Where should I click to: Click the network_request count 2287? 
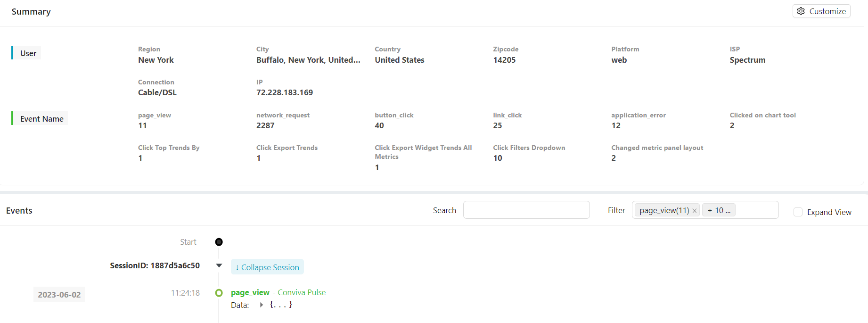click(x=265, y=125)
